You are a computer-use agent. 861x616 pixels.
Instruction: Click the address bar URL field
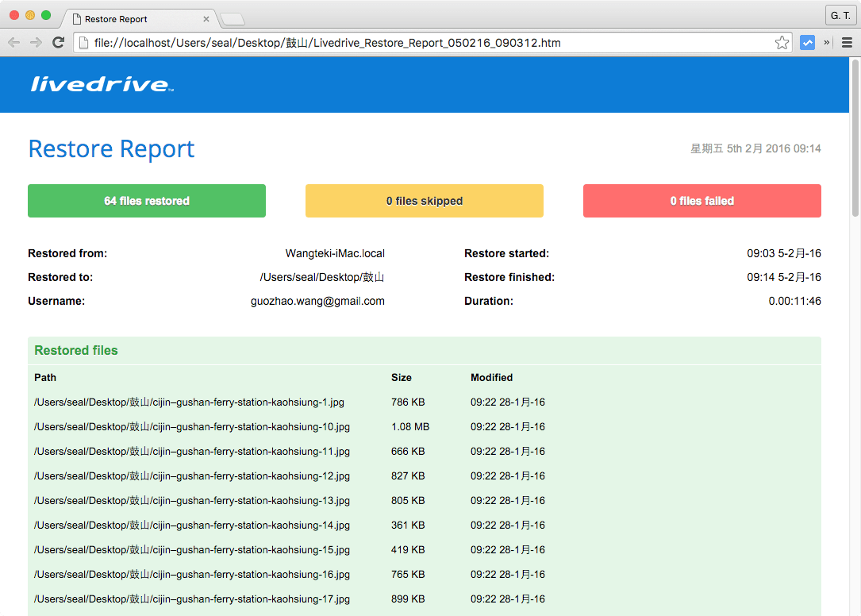pos(429,43)
